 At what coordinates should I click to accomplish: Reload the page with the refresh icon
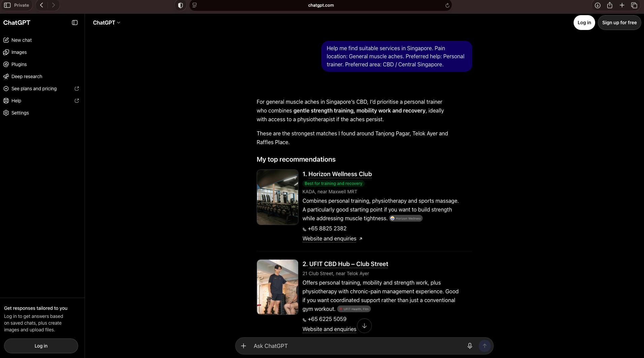click(447, 5)
